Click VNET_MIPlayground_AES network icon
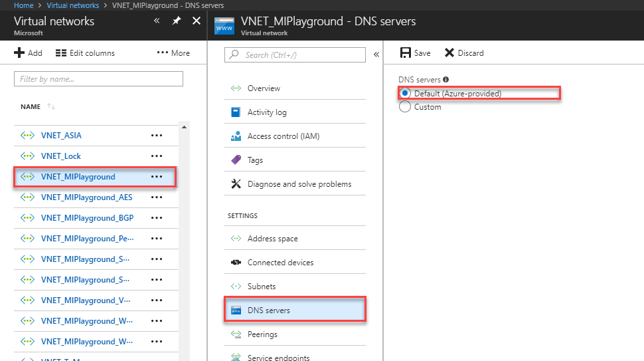 click(27, 197)
